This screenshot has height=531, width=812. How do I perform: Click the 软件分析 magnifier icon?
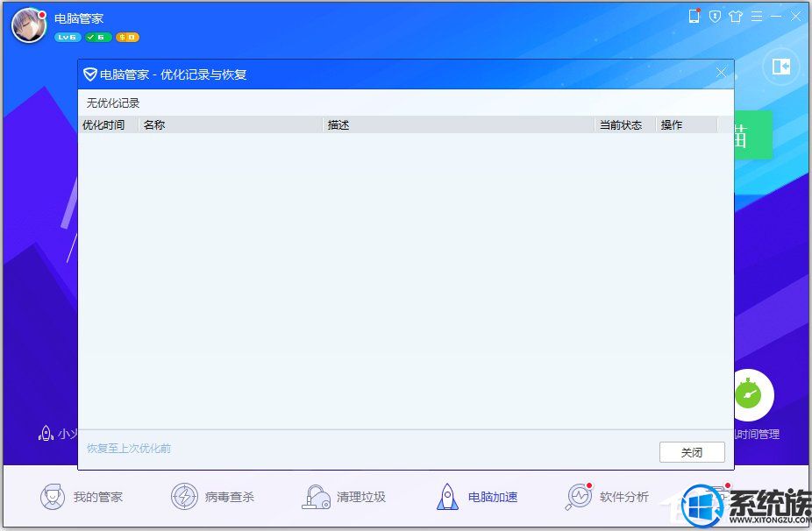[x=579, y=497]
